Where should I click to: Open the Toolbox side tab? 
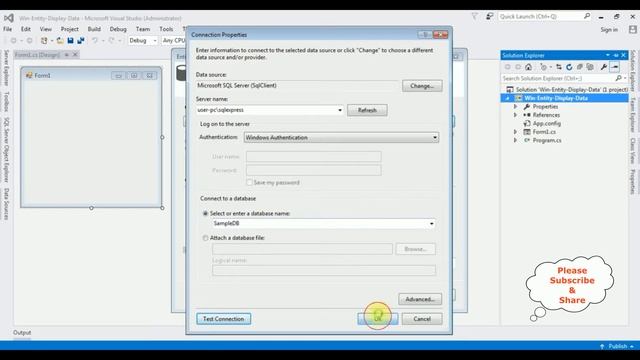(6, 101)
